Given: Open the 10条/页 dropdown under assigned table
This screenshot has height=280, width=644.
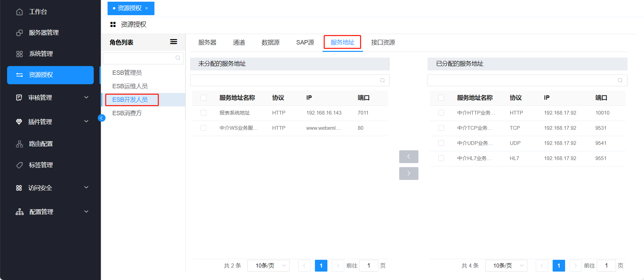Looking at the screenshot, I should [x=506, y=266].
